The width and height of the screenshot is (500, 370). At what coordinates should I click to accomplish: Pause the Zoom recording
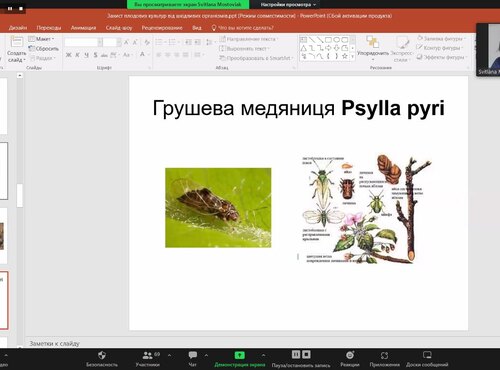296,354
